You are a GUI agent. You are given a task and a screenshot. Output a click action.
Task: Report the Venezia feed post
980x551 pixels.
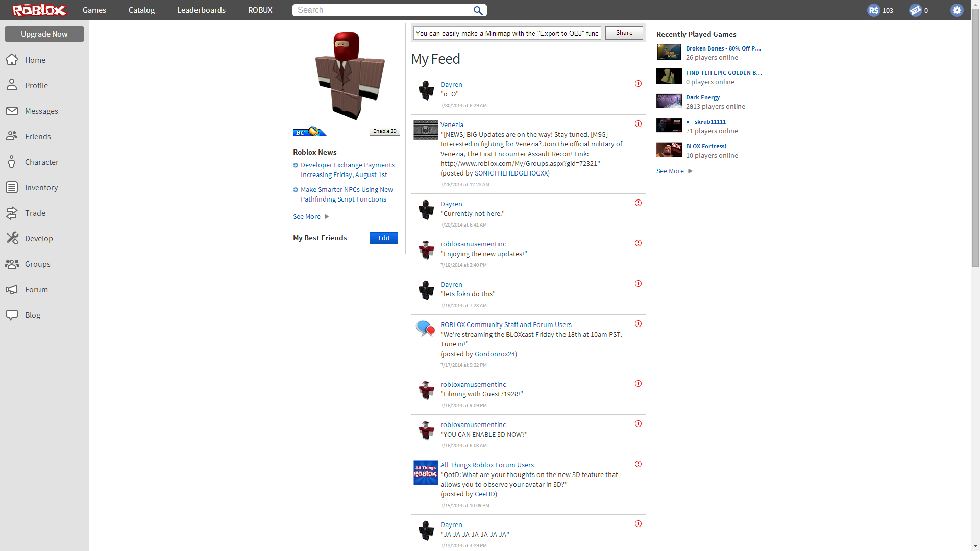[638, 124]
